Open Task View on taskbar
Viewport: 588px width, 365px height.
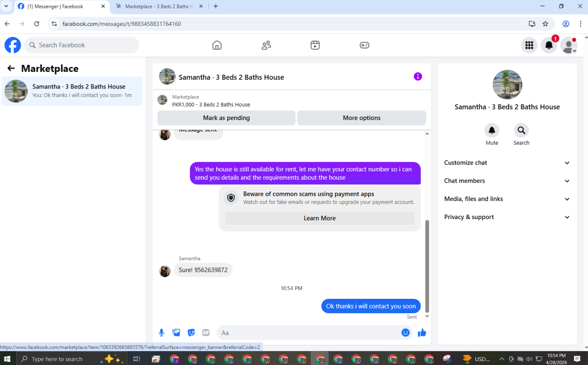[137, 359]
